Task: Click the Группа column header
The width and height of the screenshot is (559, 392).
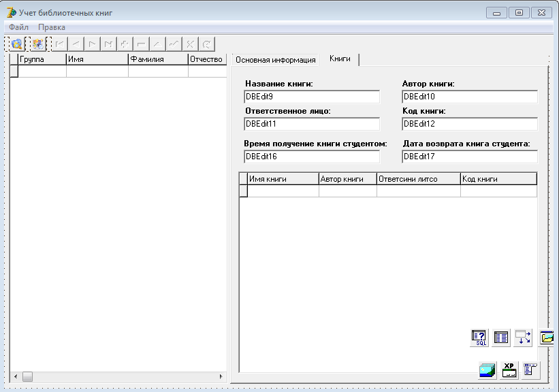Action: tap(42, 59)
